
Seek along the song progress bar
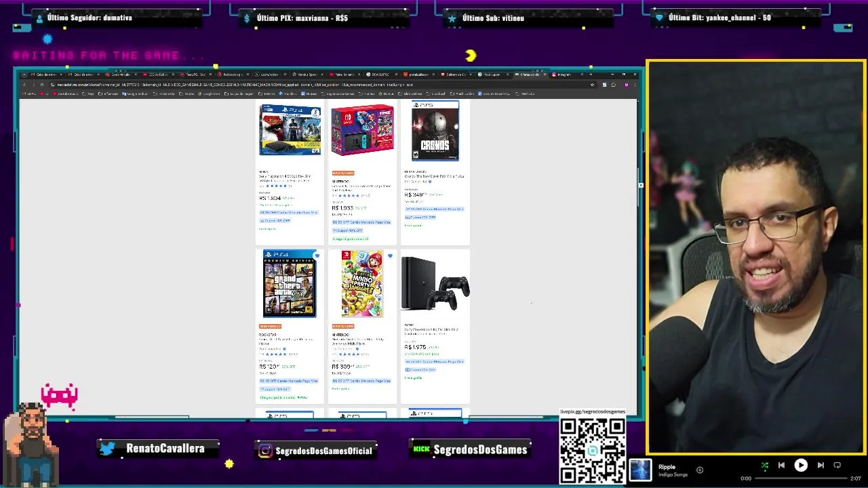(x=800, y=479)
